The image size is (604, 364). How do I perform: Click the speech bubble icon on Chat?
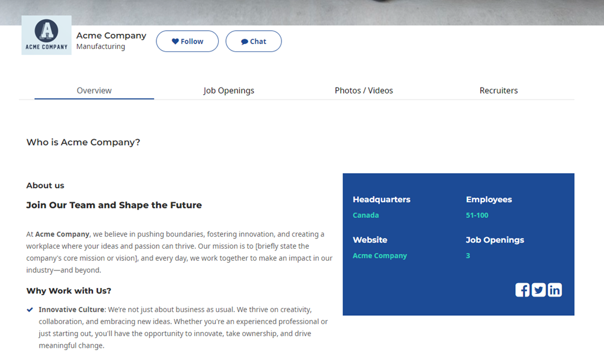[x=245, y=42]
